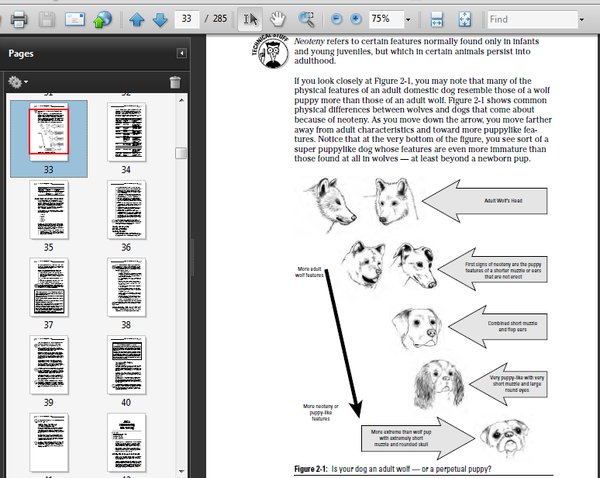Choose the Marquee Zoom magnifier tool

click(306, 19)
